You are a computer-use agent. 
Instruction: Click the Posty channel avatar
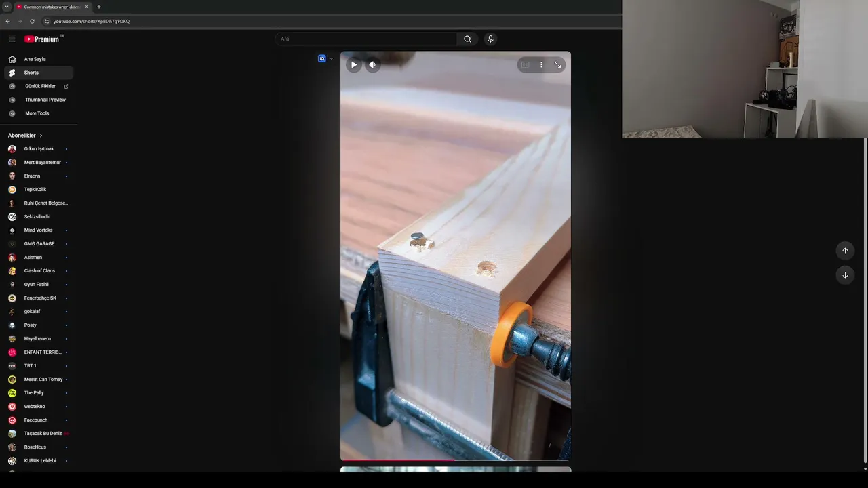click(x=12, y=325)
